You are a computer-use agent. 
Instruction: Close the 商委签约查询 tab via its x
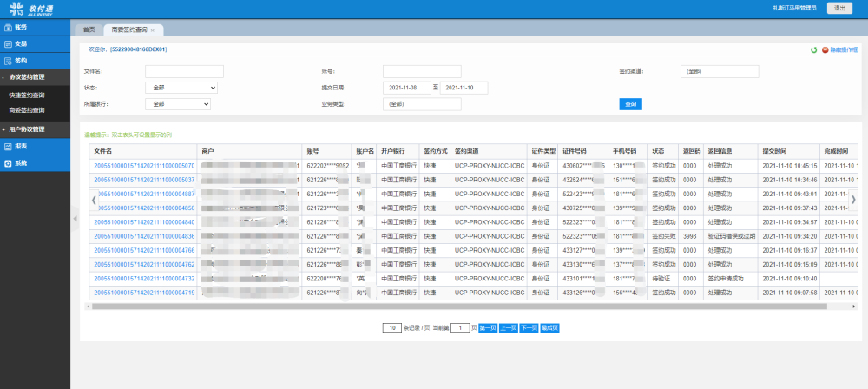(x=152, y=30)
